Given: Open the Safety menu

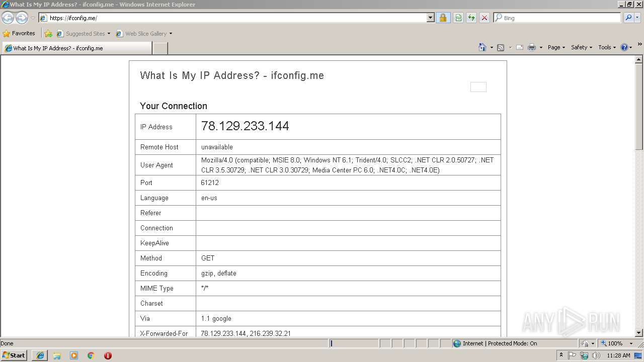Looking at the screenshot, I should [582, 47].
